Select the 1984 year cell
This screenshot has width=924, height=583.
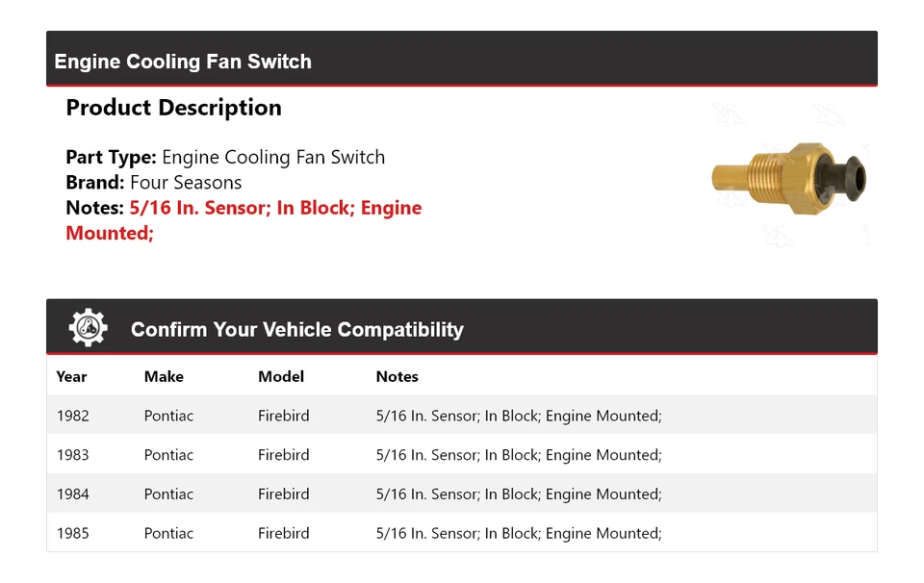click(73, 494)
